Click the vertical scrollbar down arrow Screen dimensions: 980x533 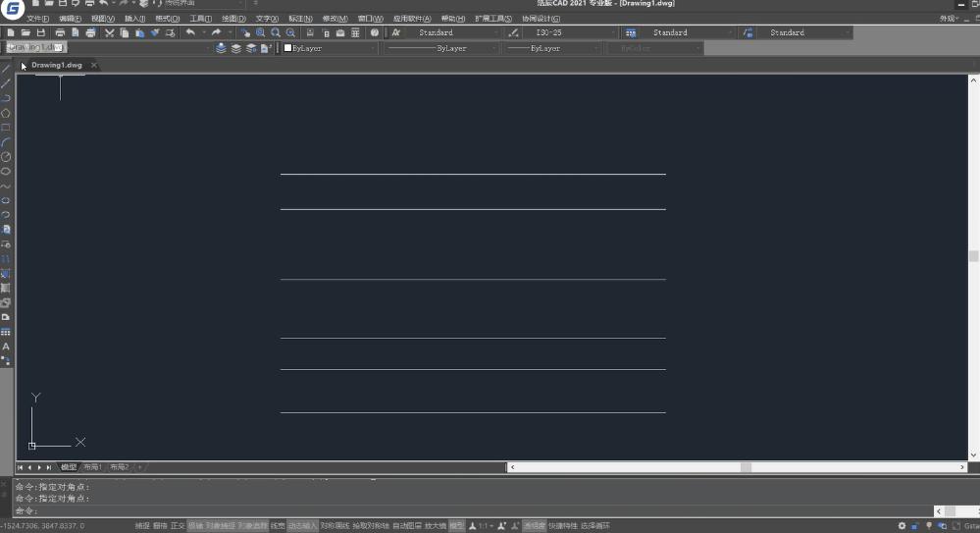(973, 454)
